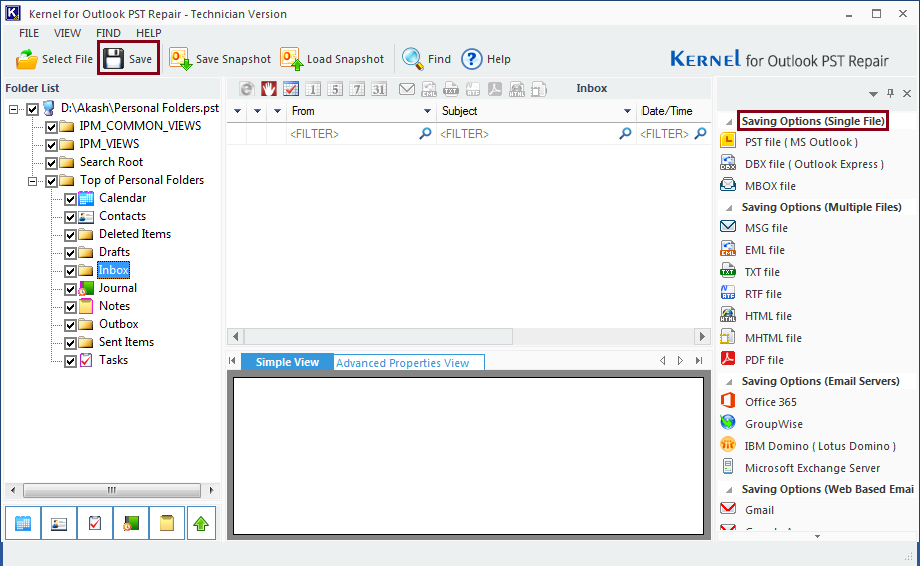Switch to Simple View tab
The height and width of the screenshot is (566, 920).
click(287, 362)
